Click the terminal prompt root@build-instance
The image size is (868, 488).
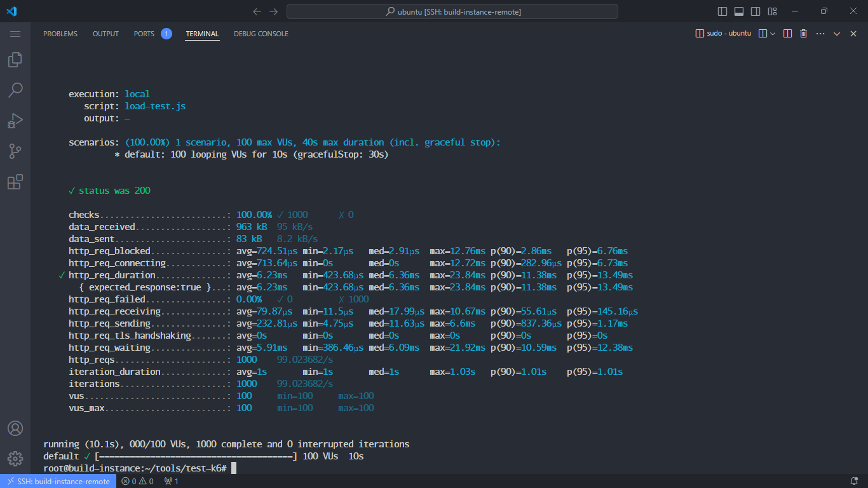(x=135, y=468)
